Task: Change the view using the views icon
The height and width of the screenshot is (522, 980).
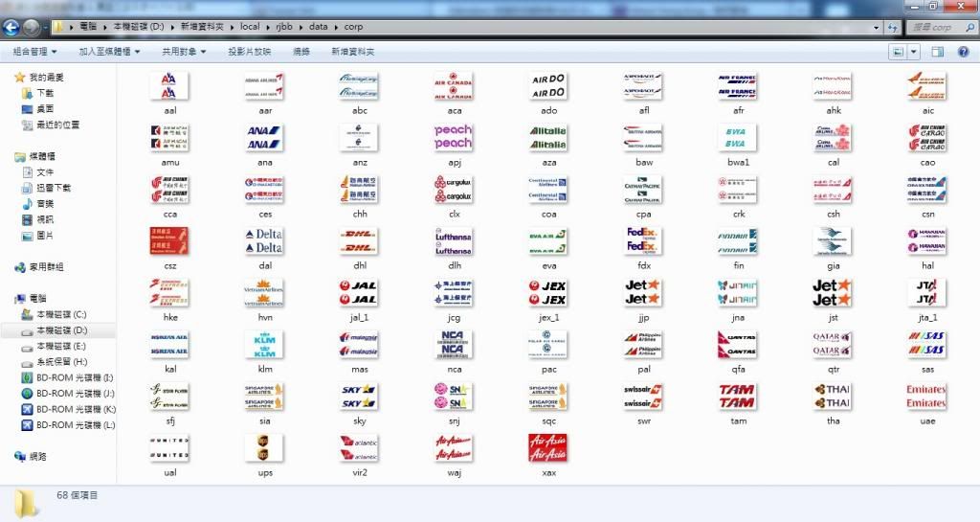Action: (x=898, y=52)
